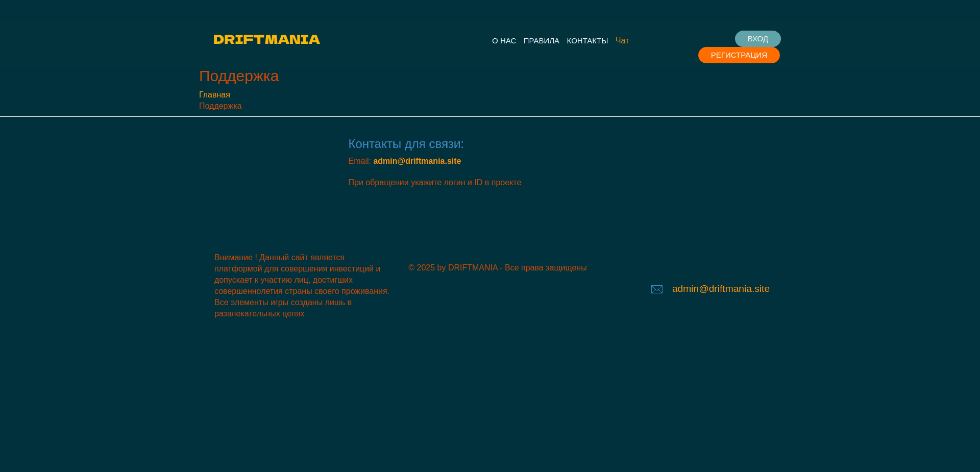Click the warning disclaimer text block

[x=302, y=285]
